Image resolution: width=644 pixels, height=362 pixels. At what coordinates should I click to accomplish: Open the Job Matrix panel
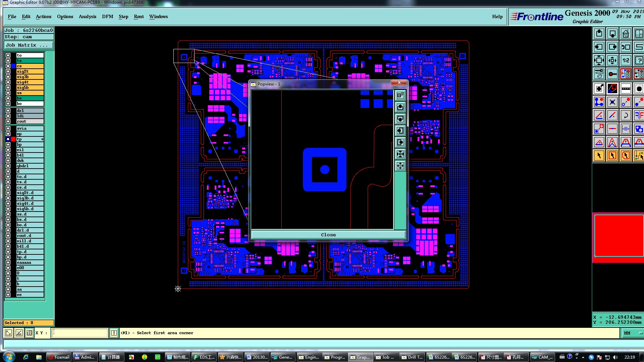[x=28, y=45]
